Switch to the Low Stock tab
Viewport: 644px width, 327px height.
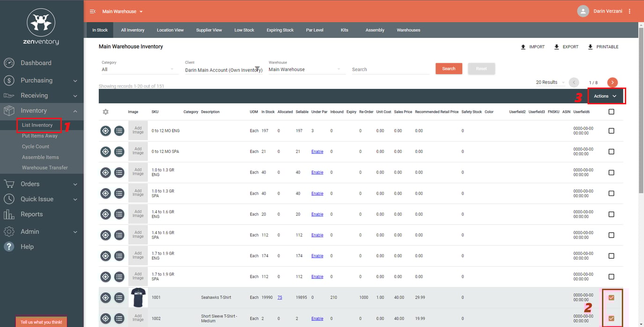244,30
